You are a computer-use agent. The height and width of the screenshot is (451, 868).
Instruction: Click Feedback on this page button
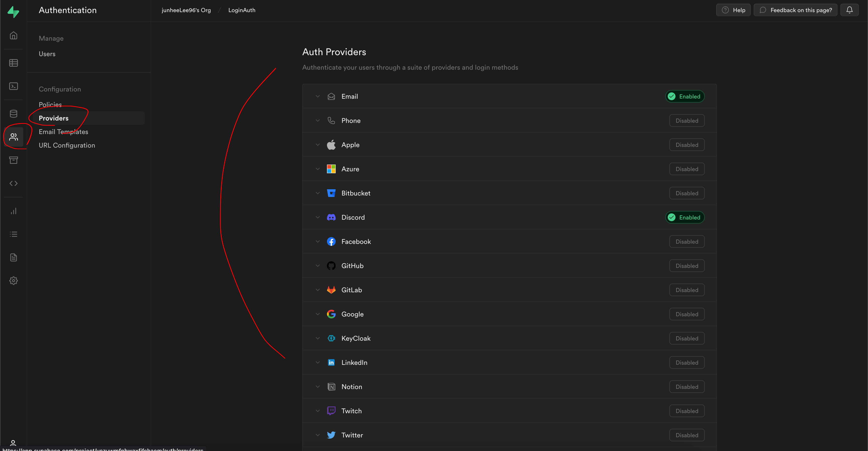(x=795, y=10)
